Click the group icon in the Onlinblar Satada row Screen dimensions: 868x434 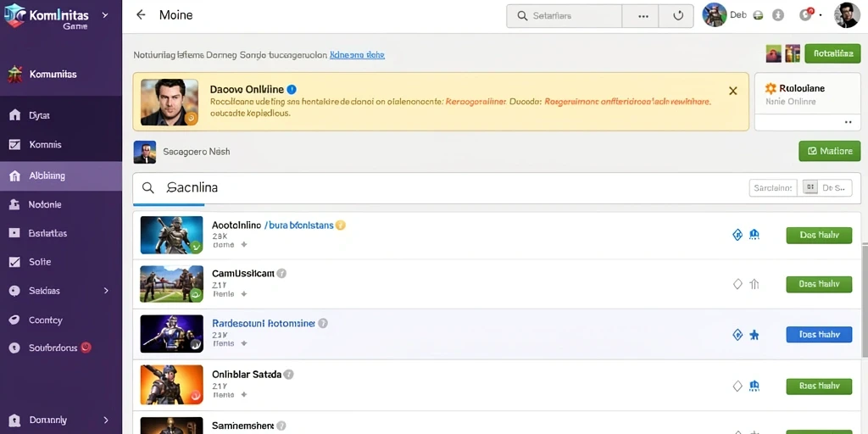(754, 386)
